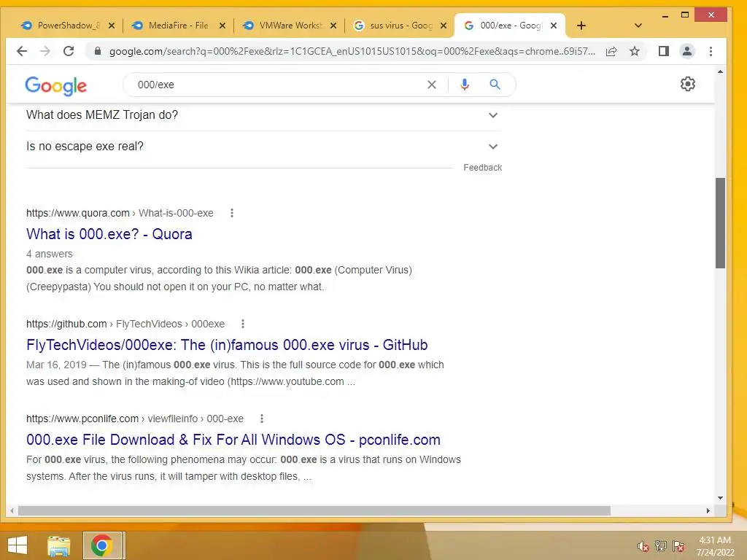This screenshot has width=747, height=560.
Task: Click the scroll right arrow
Action: click(x=708, y=510)
